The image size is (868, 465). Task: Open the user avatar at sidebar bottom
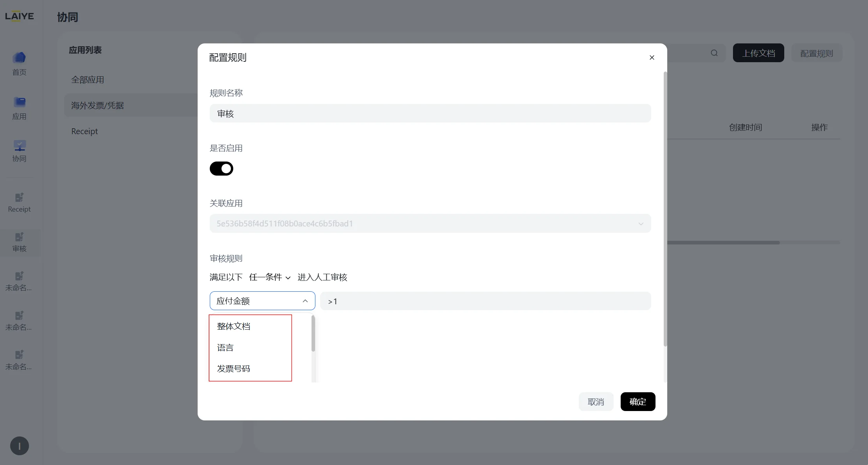[x=20, y=446]
